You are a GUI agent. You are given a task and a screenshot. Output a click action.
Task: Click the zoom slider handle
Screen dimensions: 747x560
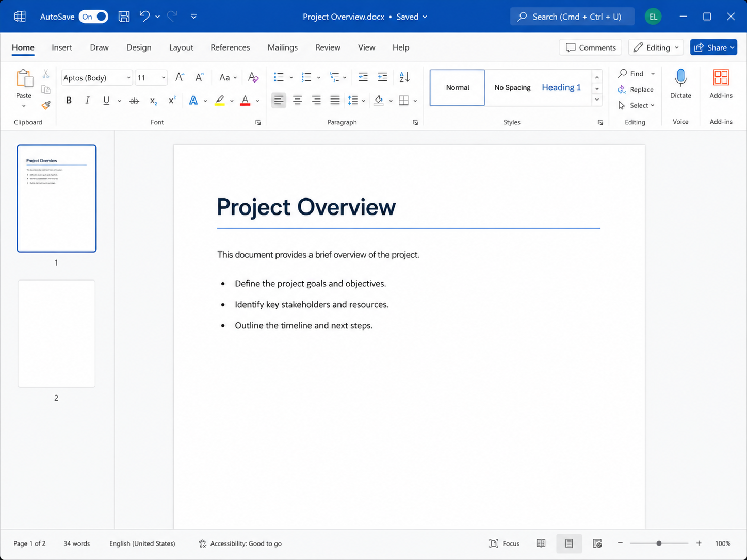pyautogui.click(x=659, y=543)
